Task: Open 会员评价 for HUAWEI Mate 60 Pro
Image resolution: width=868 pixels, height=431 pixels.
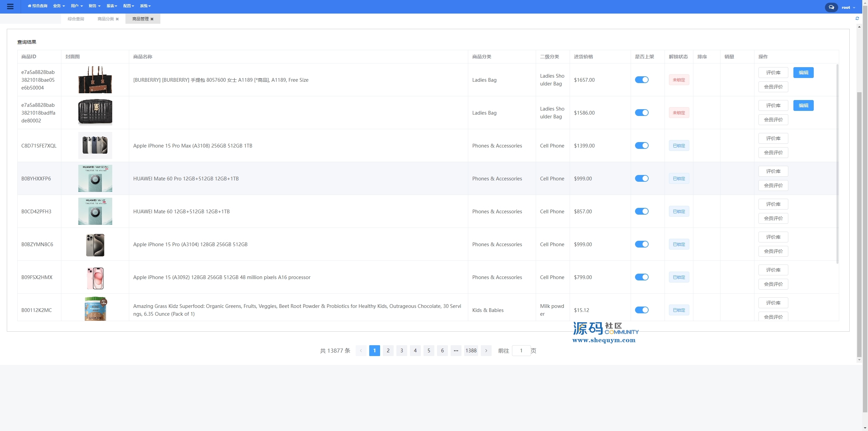Action: 773,185
